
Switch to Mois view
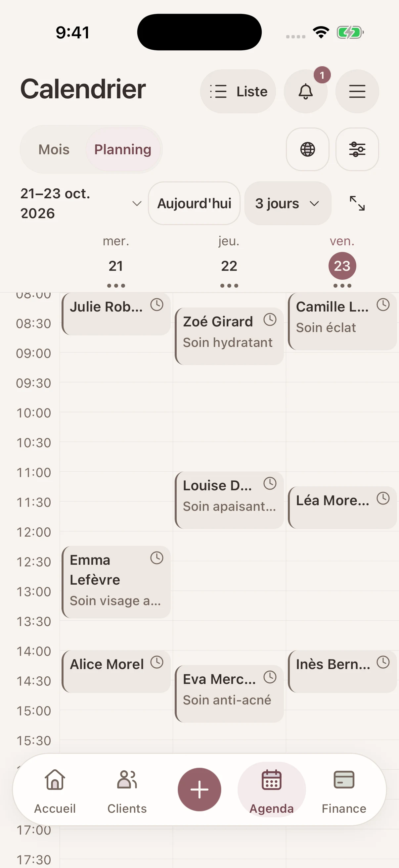coord(54,149)
